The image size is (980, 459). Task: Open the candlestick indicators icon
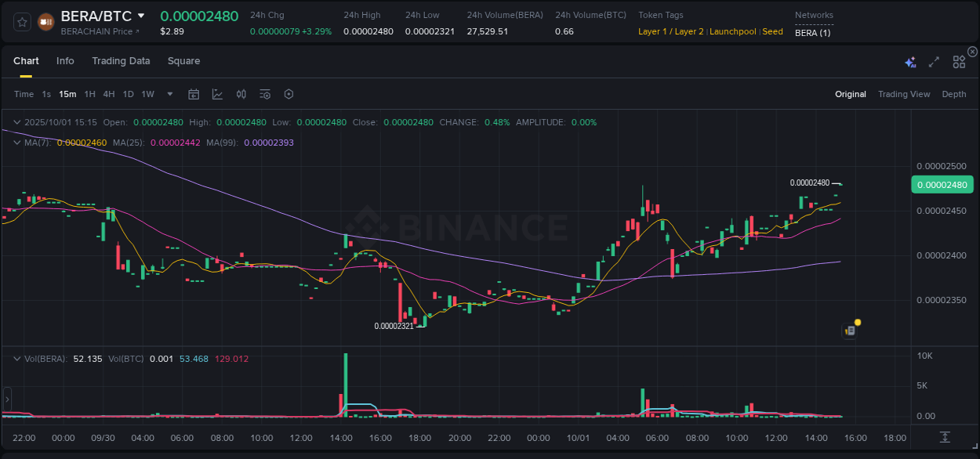point(241,94)
